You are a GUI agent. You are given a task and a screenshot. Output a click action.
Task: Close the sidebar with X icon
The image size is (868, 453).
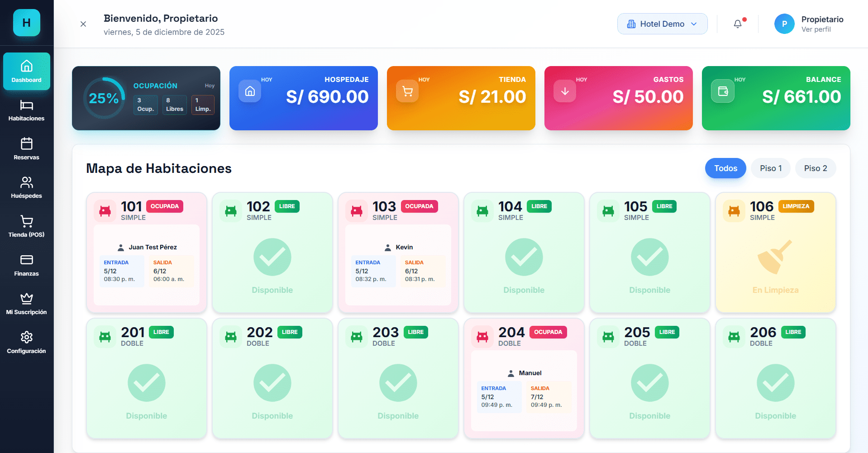point(83,24)
